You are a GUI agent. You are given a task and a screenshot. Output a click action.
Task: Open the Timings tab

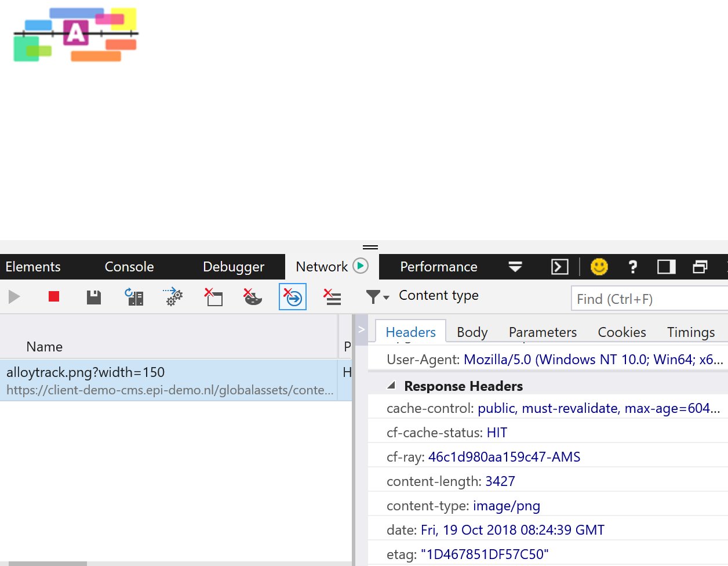[690, 332]
